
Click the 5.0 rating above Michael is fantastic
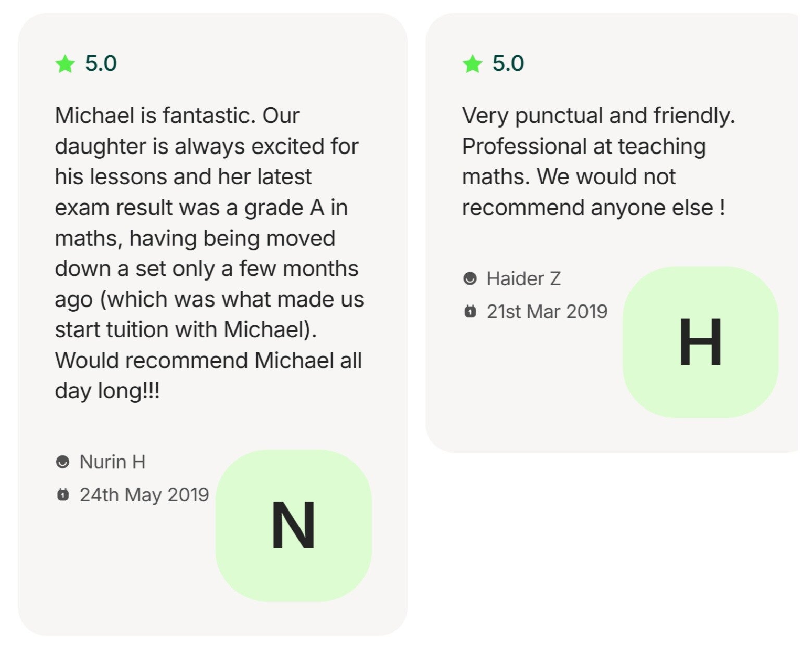pos(101,63)
